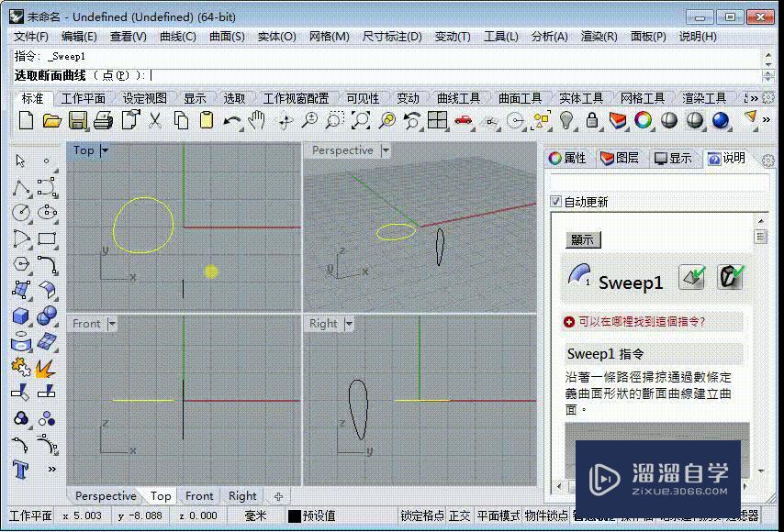Screen dimensions: 784x532
Task: Click the first Sweep1 checkmark icon in help
Action: tap(692, 277)
